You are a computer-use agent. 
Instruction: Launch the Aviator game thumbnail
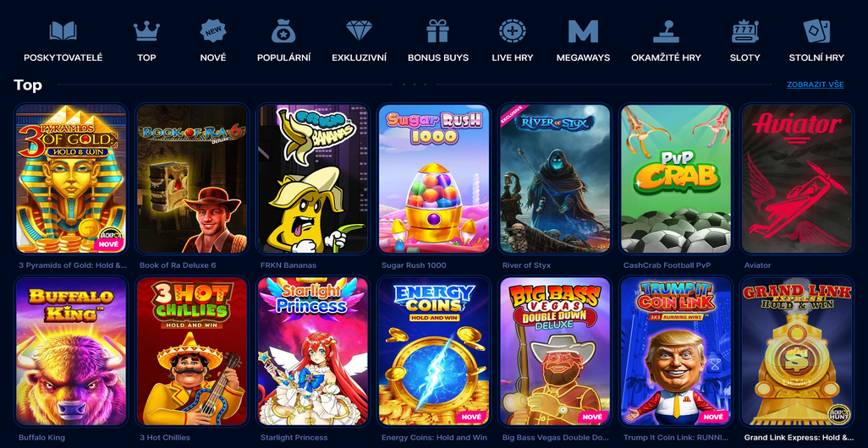797,178
